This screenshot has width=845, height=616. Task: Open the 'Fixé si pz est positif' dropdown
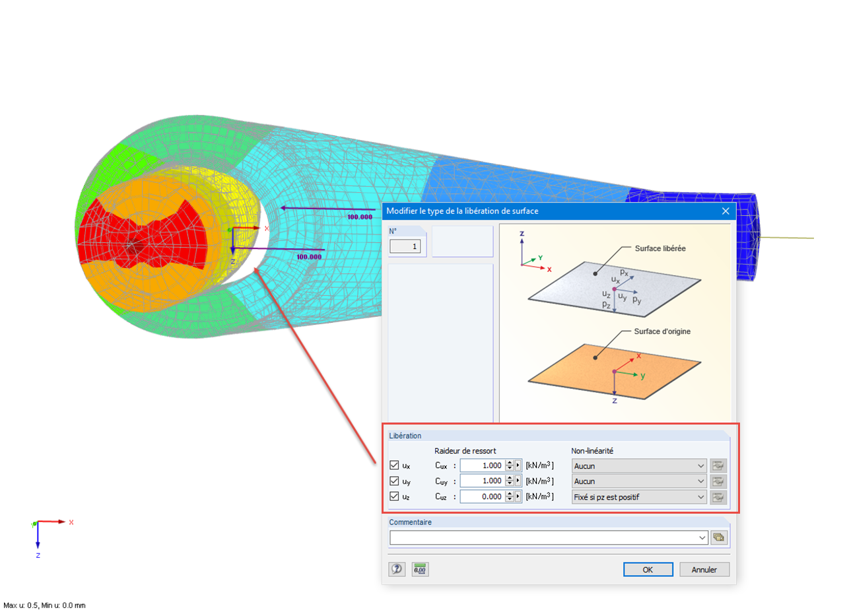(x=638, y=497)
